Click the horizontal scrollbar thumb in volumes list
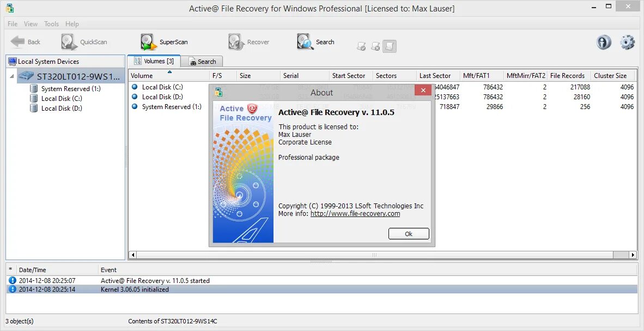The height and width of the screenshot is (331, 644). 374,255
